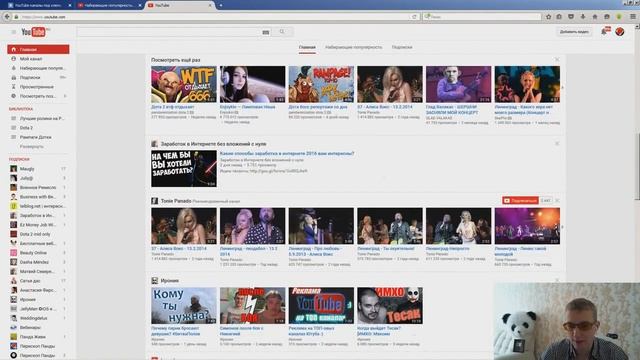Click the page vertical scrollbar

point(637,167)
